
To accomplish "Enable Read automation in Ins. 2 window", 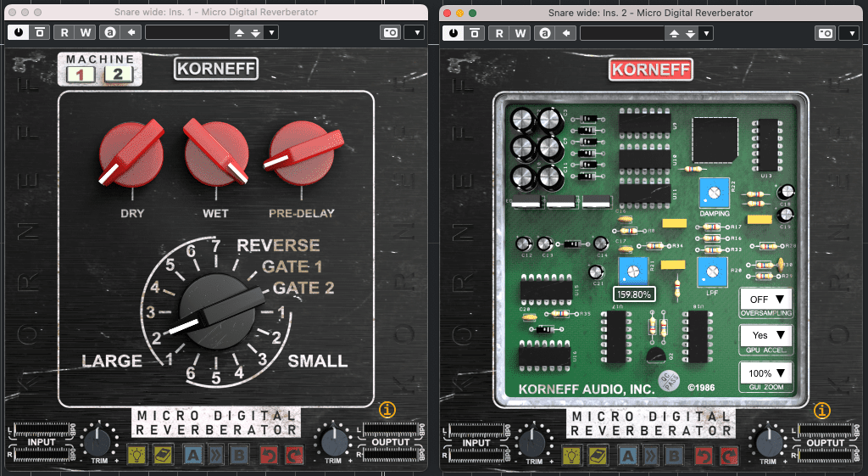I will (x=499, y=33).
